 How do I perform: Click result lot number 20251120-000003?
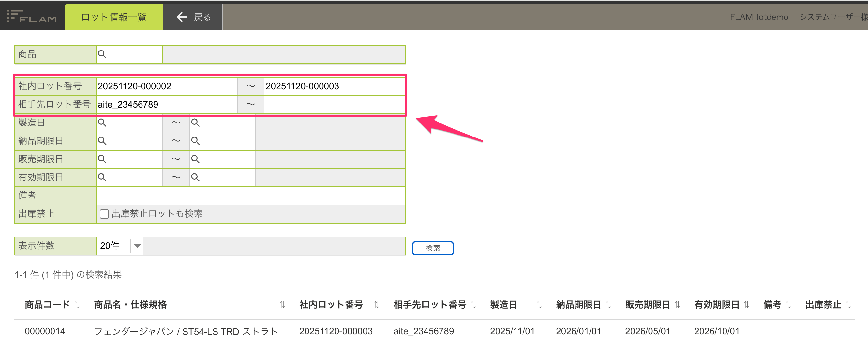pos(336,331)
